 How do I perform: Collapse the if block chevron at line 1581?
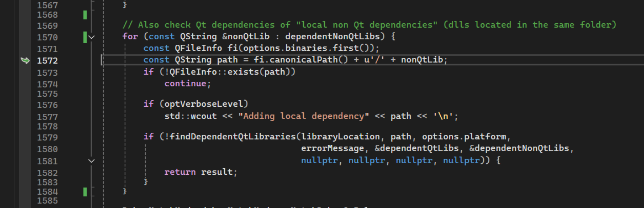tap(92, 161)
